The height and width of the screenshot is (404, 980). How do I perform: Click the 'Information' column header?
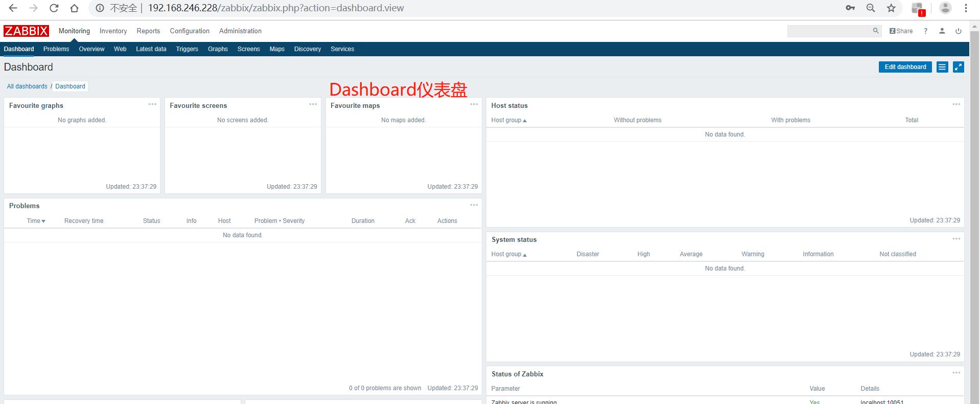(818, 254)
